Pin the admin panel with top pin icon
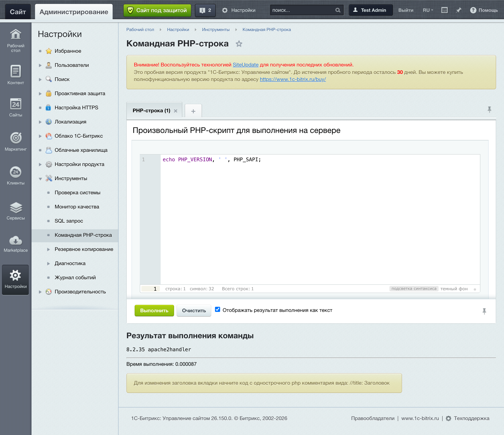The width and height of the screenshot is (504, 435). tap(459, 10)
